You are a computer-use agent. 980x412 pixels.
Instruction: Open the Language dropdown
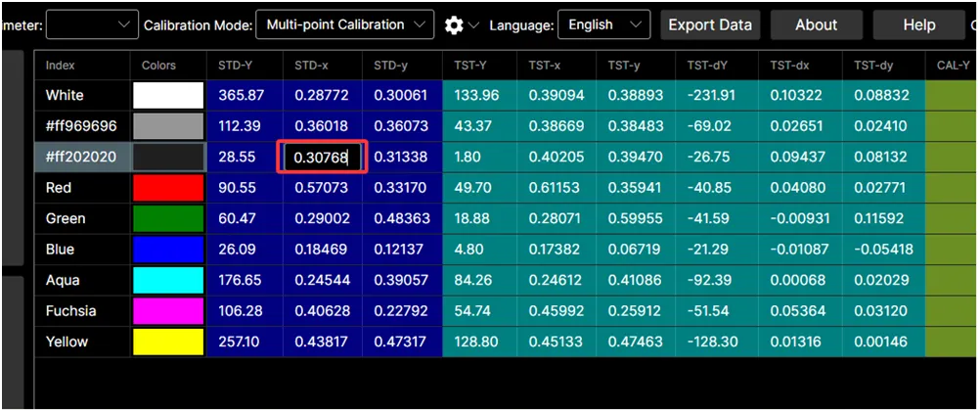[x=603, y=24]
